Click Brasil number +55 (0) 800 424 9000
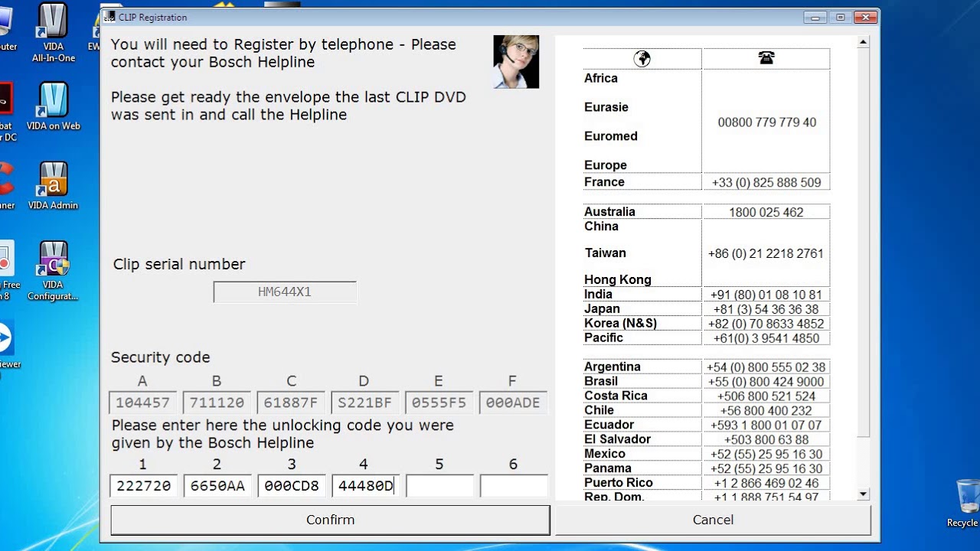Viewport: 980px width, 551px height. [766, 383]
